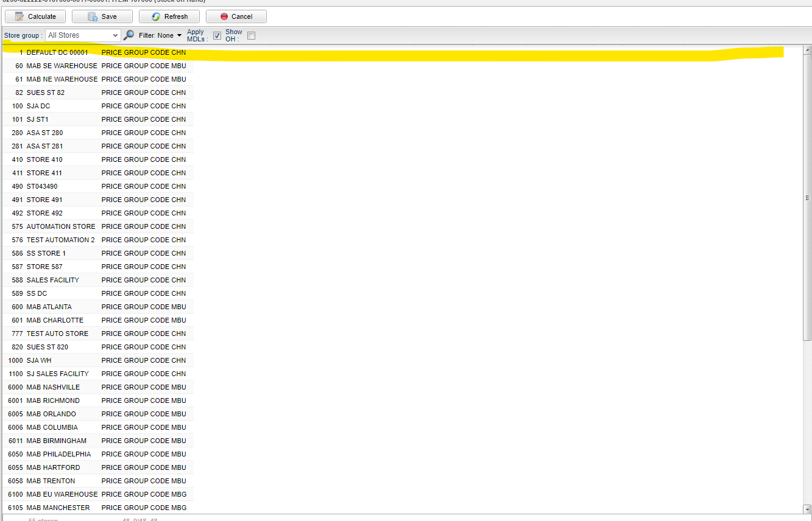Click the Cancel button
This screenshot has height=521, width=812.
(236, 16)
